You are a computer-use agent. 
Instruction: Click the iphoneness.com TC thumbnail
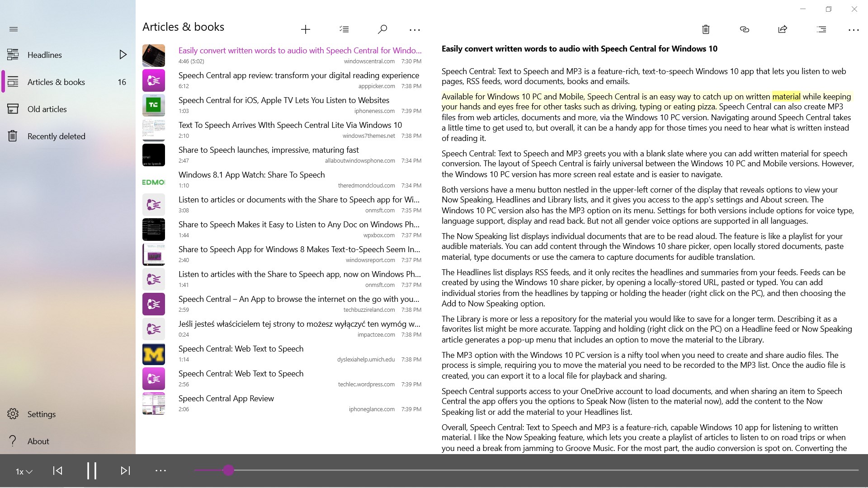(154, 105)
